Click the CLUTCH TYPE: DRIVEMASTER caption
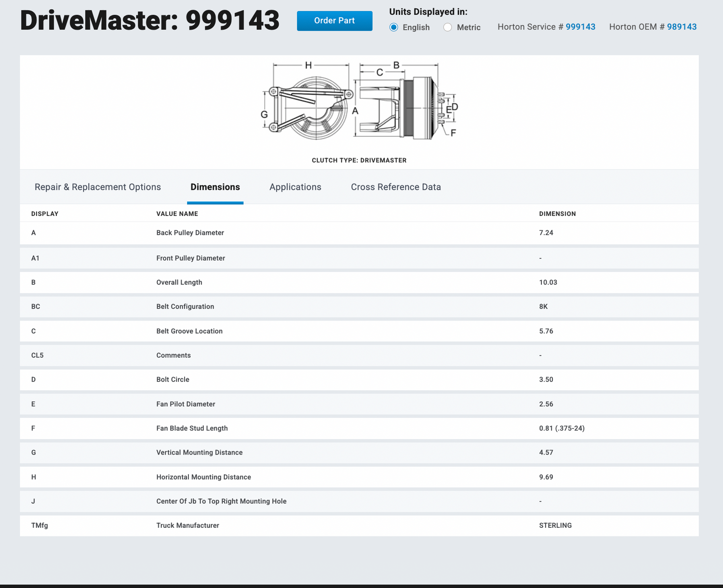This screenshot has height=588, width=723. pyautogui.click(x=359, y=160)
